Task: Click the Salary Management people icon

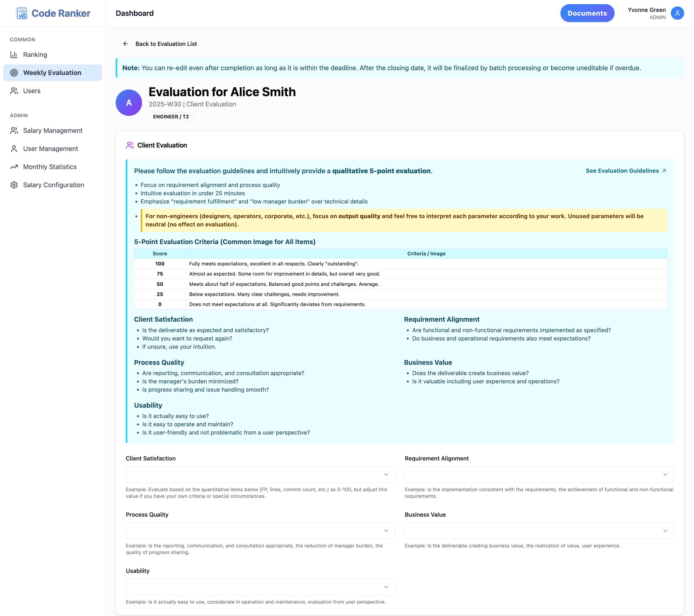Action: 14,130
